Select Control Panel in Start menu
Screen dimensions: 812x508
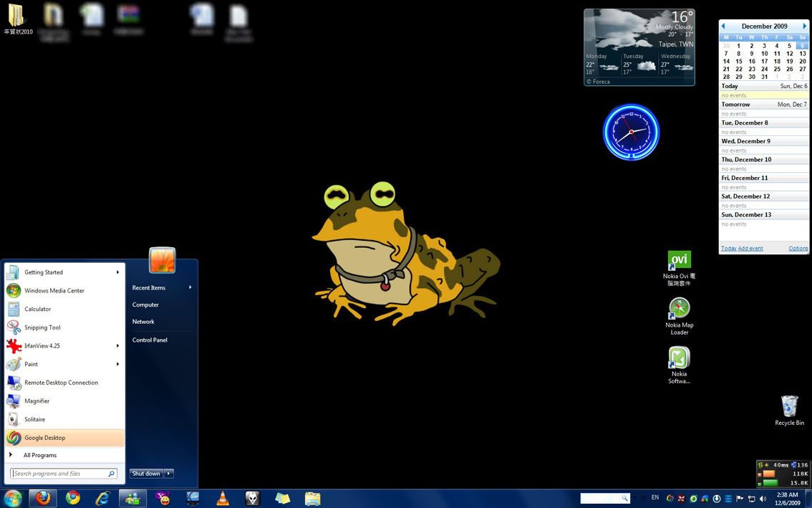[150, 340]
